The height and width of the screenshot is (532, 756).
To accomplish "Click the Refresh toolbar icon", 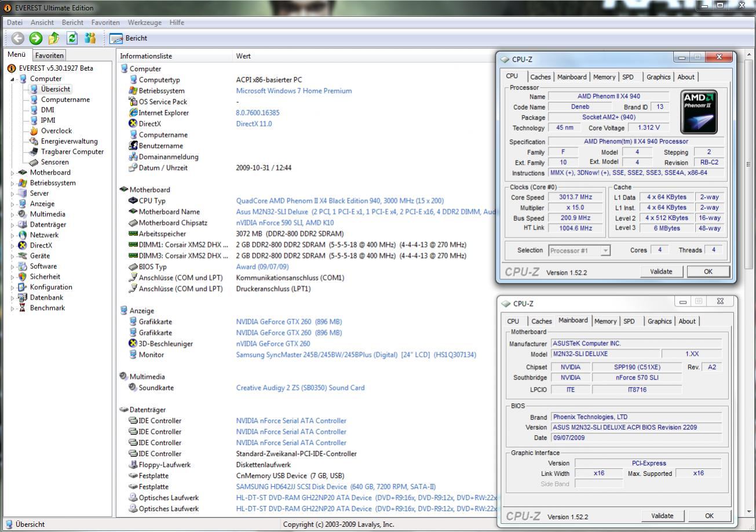I will coord(72,38).
